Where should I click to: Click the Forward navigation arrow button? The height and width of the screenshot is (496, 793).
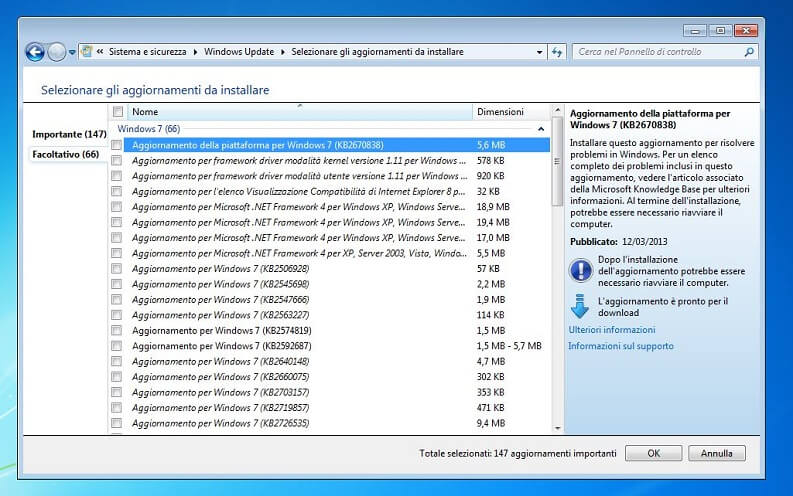click(x=56, y=52)
